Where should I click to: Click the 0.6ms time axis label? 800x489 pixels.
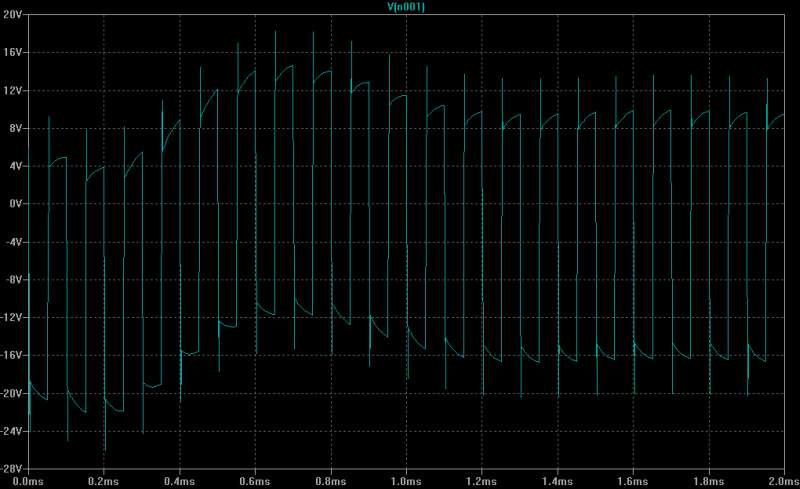click(x=255, y=481)
